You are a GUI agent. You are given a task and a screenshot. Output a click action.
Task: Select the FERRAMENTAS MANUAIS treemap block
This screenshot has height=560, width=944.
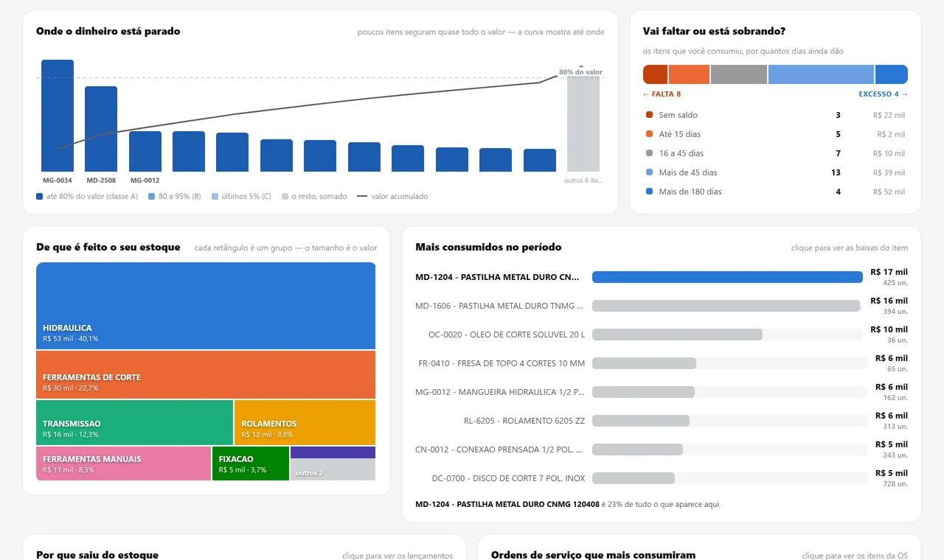pos(123,463)
